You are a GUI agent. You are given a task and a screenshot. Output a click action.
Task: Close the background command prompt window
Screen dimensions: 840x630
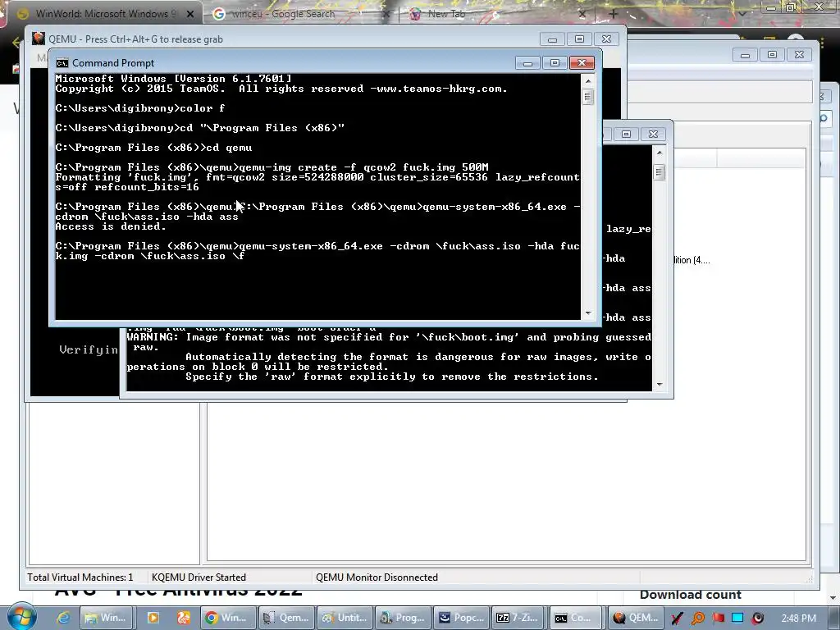coord(653,134)
